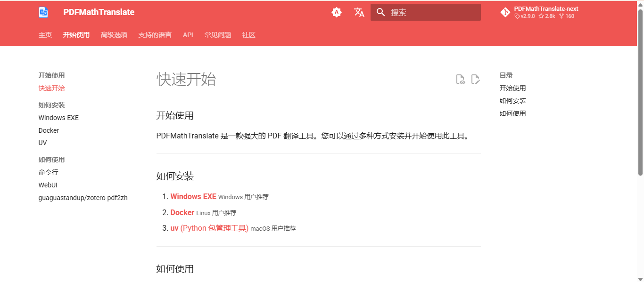Click the 开始使用 section heading in content
Image resolution: width=644 pixels, height=282 pixels.
pos(175,115)
